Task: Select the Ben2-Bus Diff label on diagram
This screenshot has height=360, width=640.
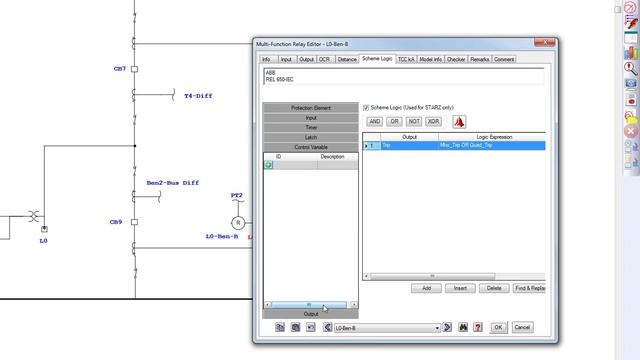Action: coord(173,183)
